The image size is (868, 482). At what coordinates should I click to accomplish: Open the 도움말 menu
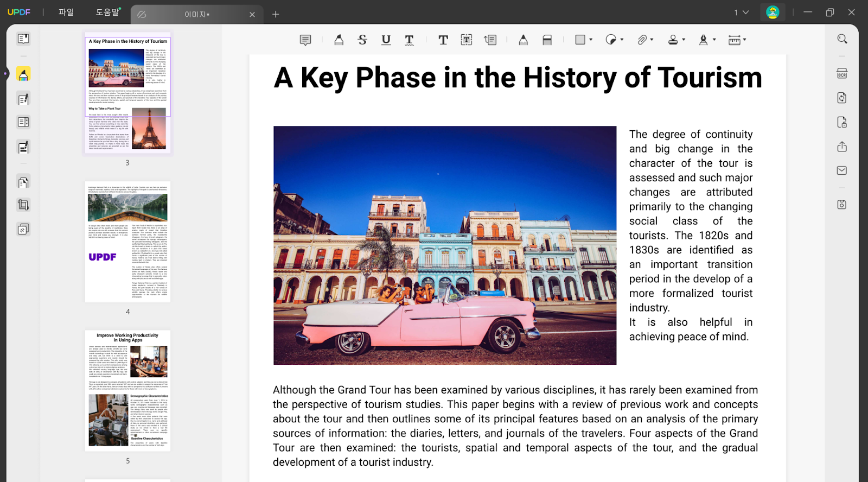coord(107,12)
